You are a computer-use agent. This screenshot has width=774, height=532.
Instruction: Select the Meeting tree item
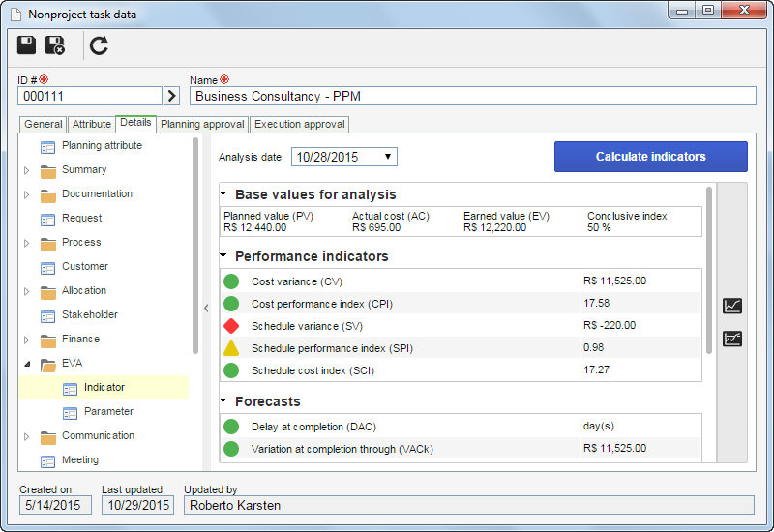point(80,460)
